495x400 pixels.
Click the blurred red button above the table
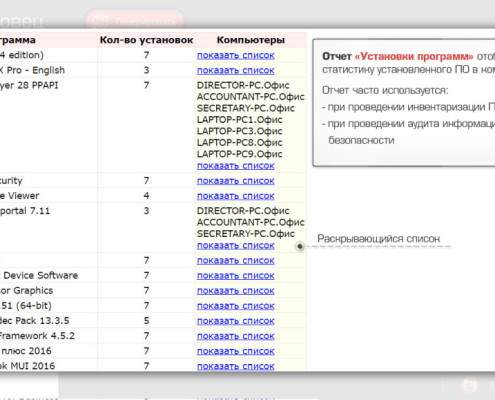click(135, 19)
